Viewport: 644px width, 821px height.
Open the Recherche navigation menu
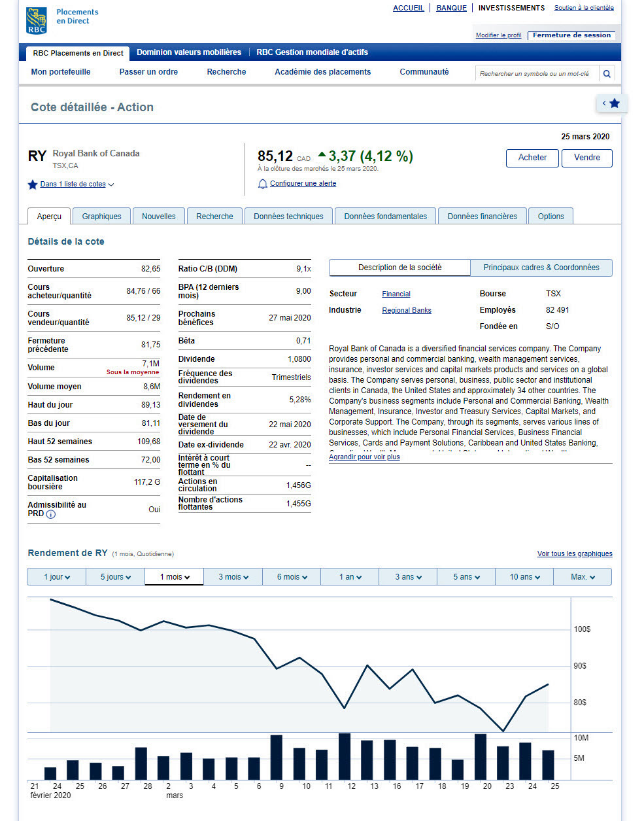click(226, 72)
